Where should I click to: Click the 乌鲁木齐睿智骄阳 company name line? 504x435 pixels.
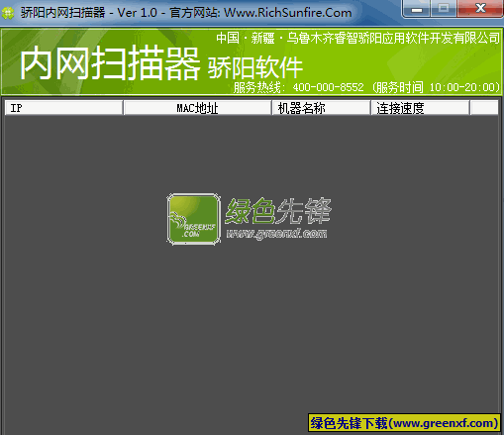click(357, 38)
